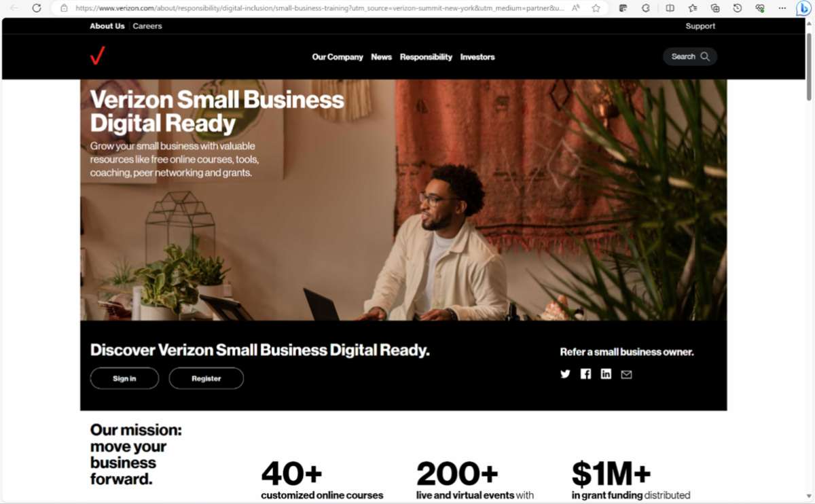
Task: Open Settings and more ellipsis menu
Action: tap(782, 8)
